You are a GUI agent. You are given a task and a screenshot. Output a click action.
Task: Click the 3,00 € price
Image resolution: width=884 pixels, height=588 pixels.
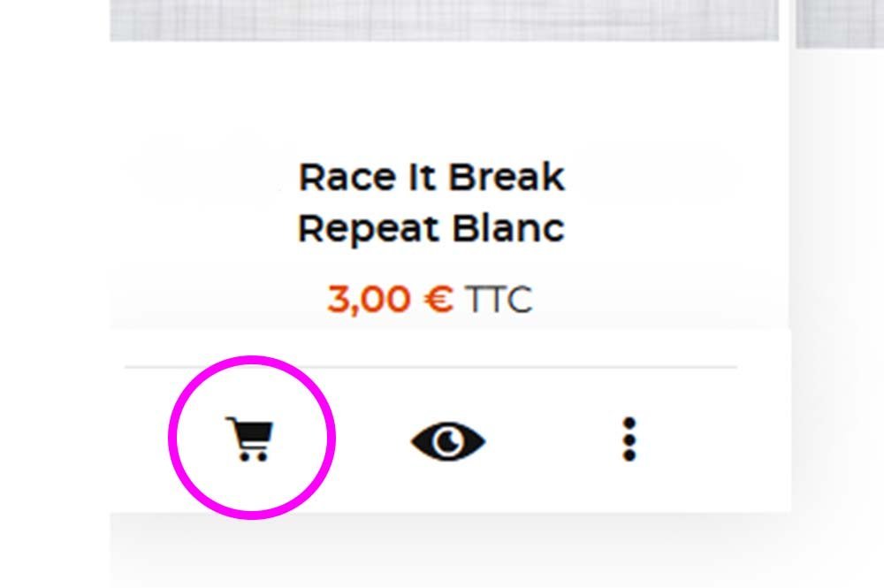pyautogui.click(x=390, y=299)
